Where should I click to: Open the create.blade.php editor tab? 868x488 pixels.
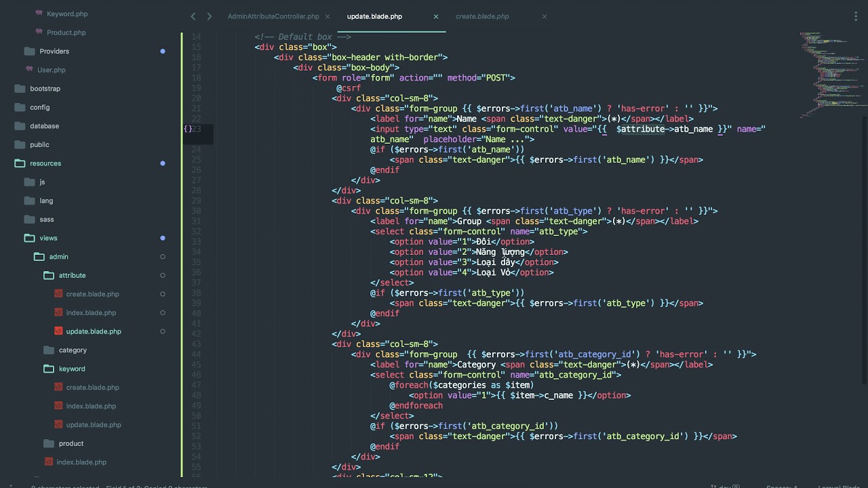coord(482,16)
